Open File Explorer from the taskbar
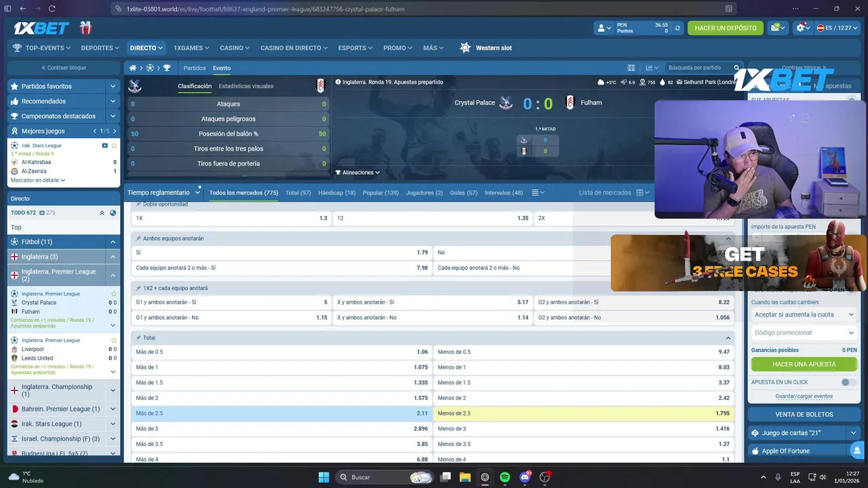 [465, 477]
